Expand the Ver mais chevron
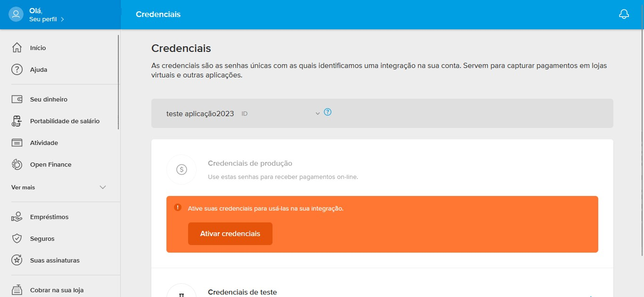Image resolution: width=644 pixels, height=297 pixels. (x=103, y=187)
